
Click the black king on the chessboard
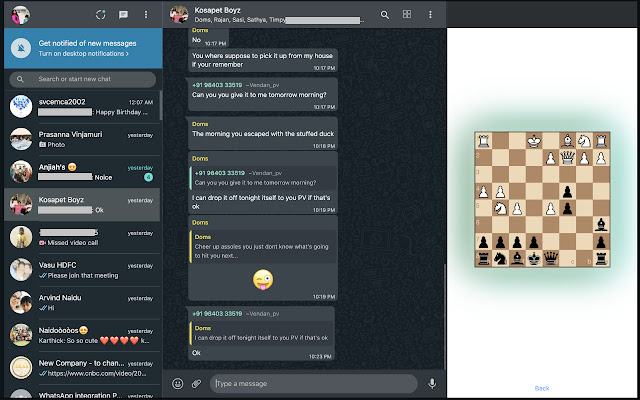coord(534,258)
